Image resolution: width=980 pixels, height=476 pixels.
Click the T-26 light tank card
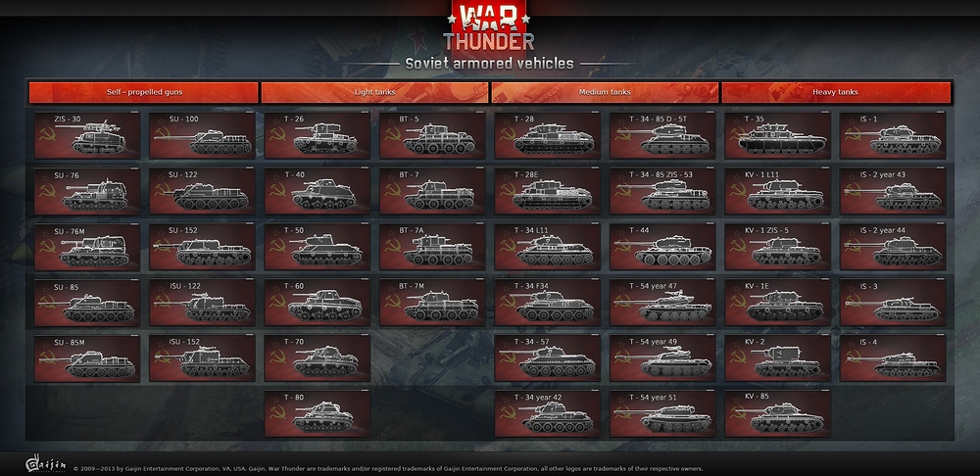[317, 135]
